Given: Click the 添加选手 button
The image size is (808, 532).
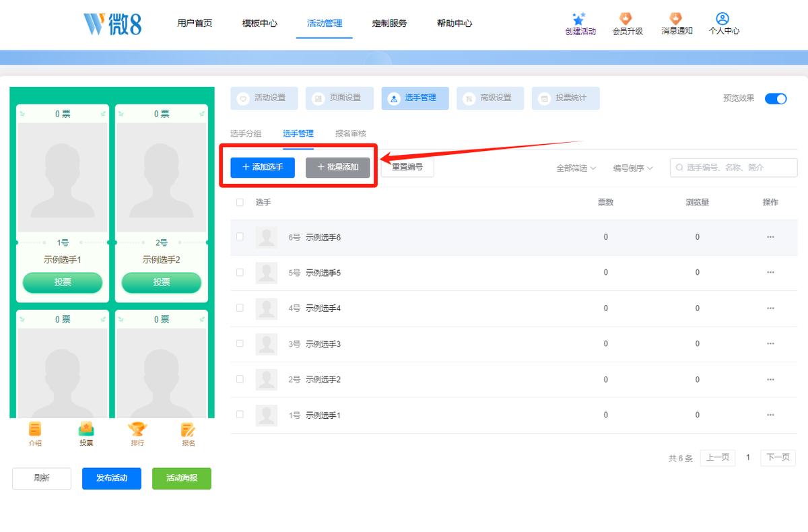Looking at the screenshot, I should (x=263, y=167).
